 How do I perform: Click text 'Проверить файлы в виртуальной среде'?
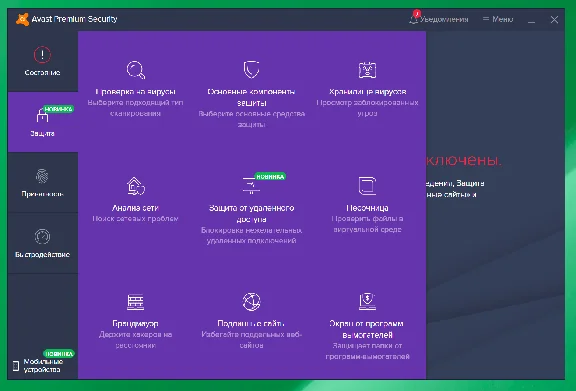click(367, 224)
